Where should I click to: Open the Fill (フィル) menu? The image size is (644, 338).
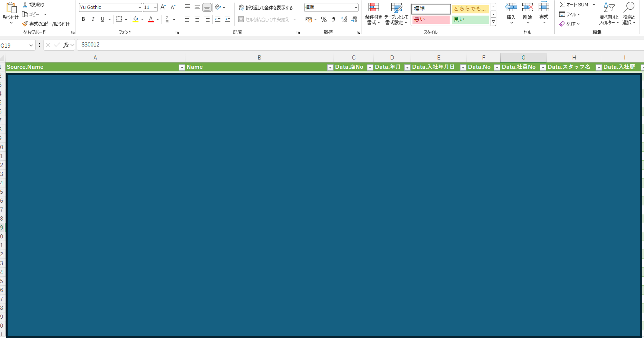pyautogui.click(x=569, y=14)
